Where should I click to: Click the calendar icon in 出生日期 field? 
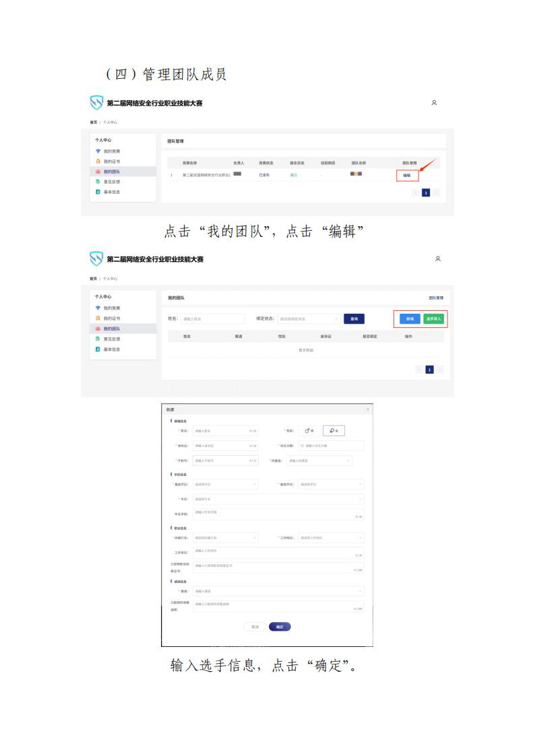pos(302,446)
